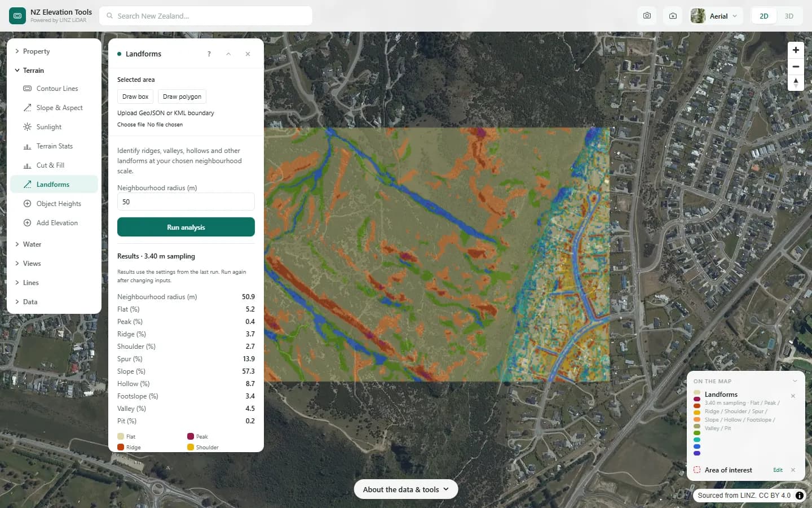Zoom in the map with plus button
Screen dimensions: 812x508
pos(796,50)
